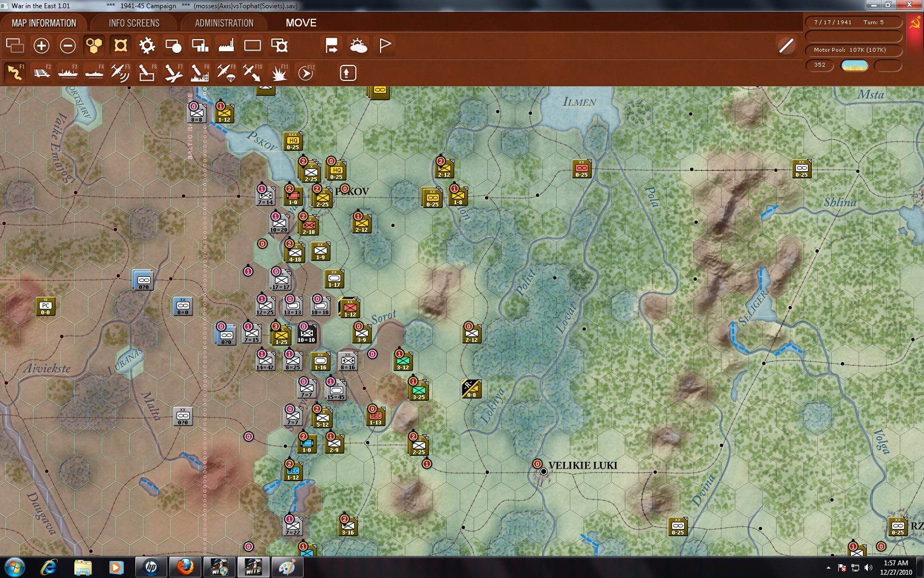Select the F4 ship mode
The width and height of the screenshot is (924, 578).
[94, 73]
